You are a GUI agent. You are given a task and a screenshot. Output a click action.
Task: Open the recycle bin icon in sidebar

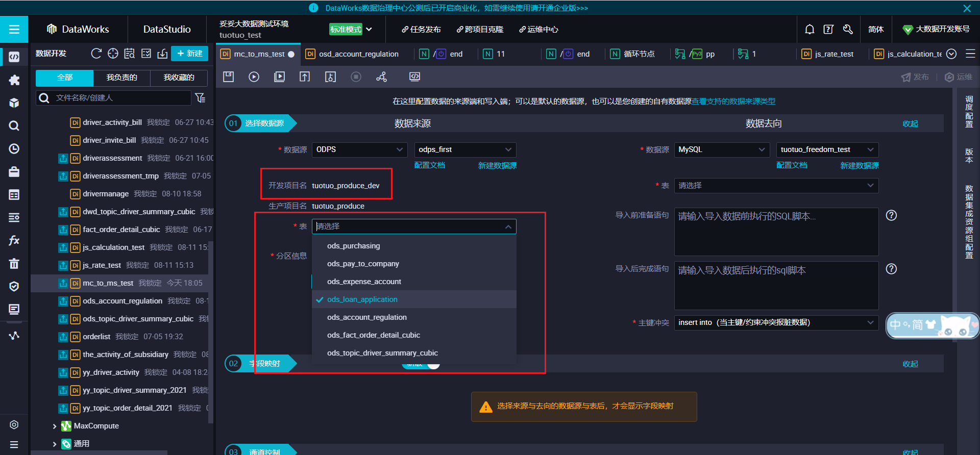coord(14,263)
